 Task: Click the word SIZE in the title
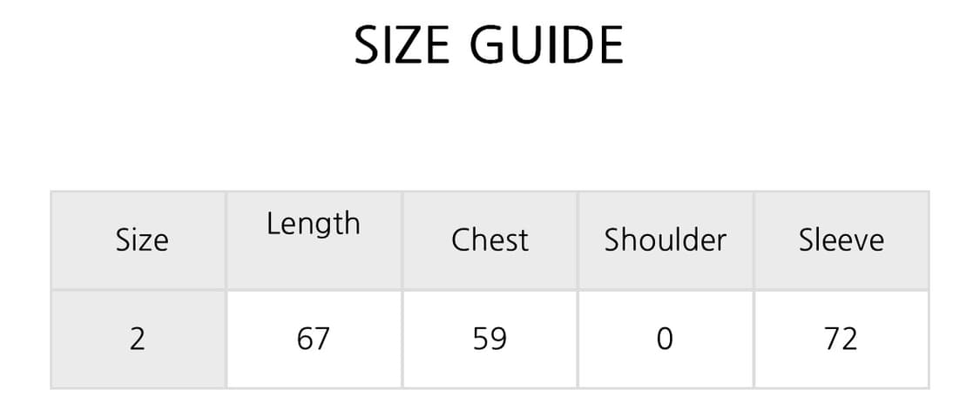pyautogui.click(x=404, y=45)
